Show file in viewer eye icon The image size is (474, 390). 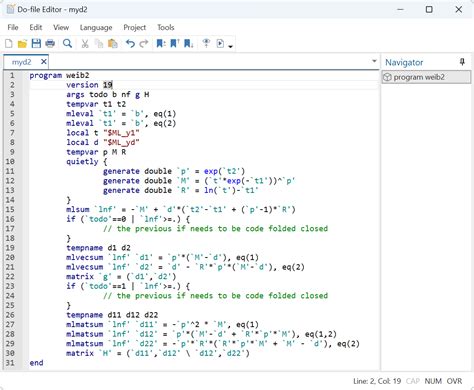pyautogui.click(x=206, y=43)
